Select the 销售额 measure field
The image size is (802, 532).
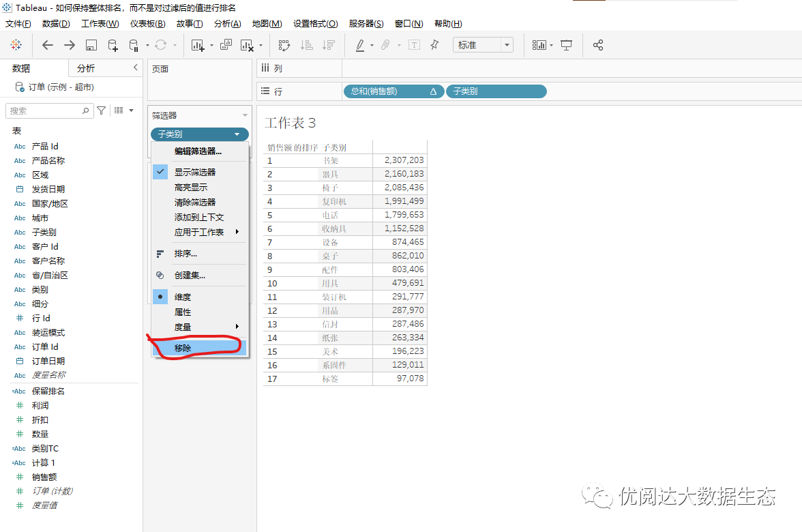44,477
